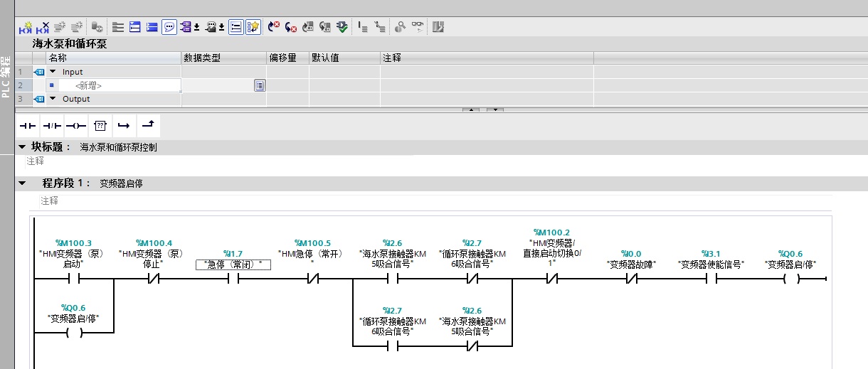Click the 名称 column header
The image size is (868, 369).
coord(114,58)
